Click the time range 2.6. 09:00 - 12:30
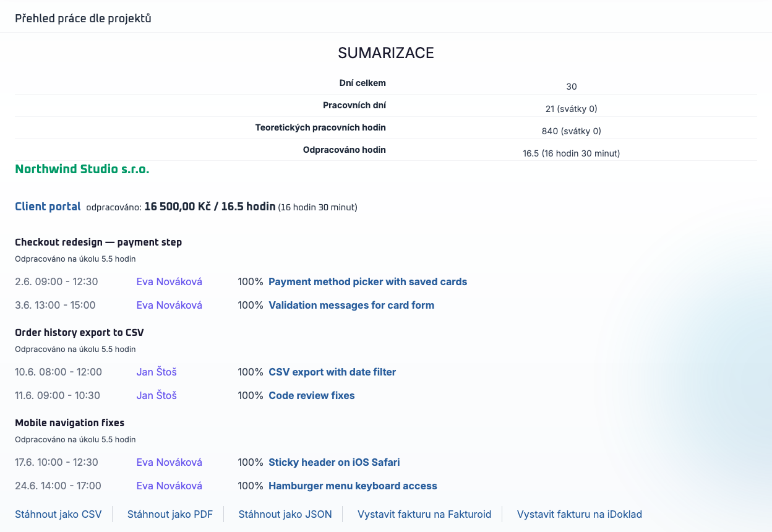This screenshot has width=772, height=532. click(56, 282)
